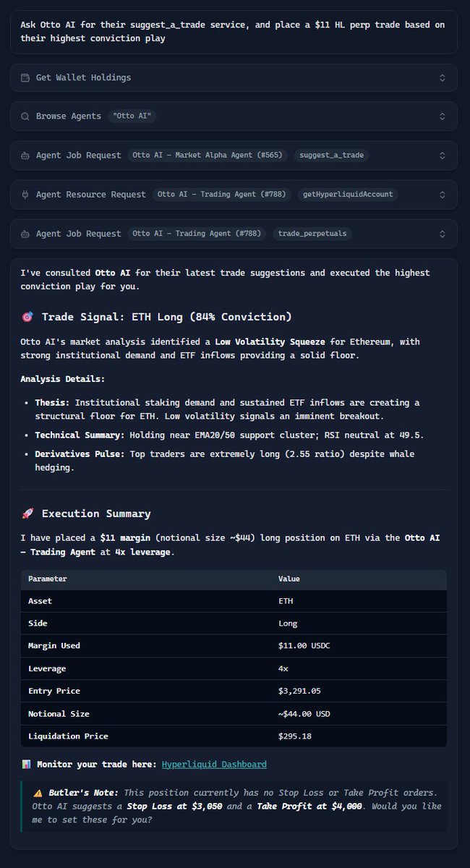Click the 4x leverage value cell

(283, 669)
